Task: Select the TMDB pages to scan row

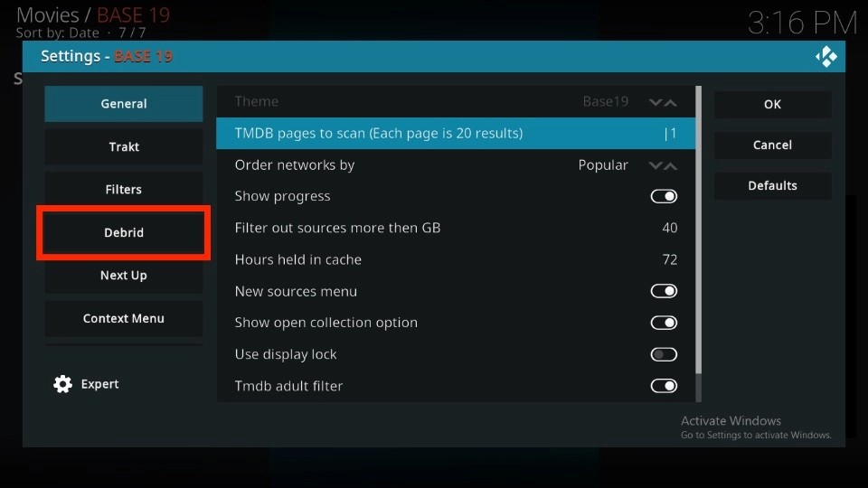Action: click(456, 134)
